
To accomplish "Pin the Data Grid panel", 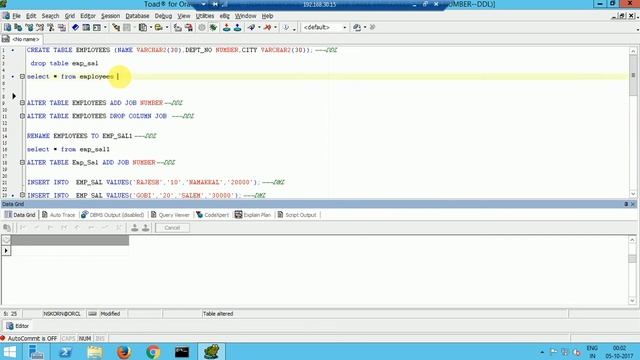I will (x=626, y=204).
